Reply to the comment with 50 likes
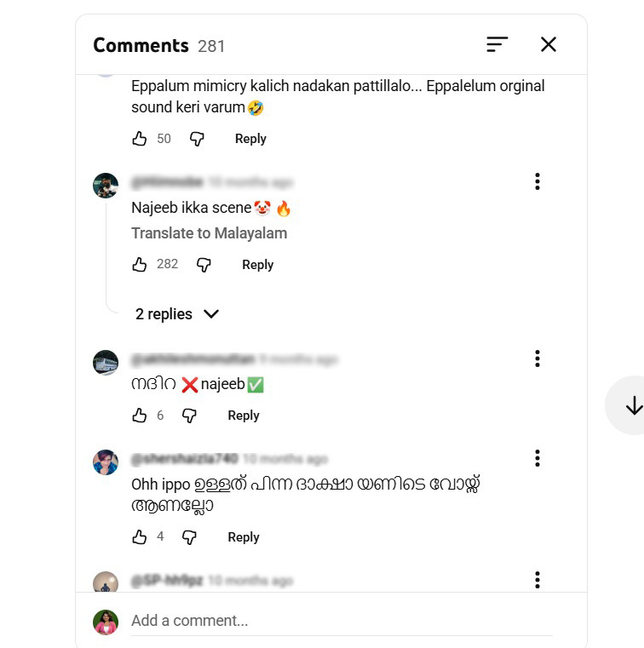The width and height of the screenshot is (644, 648). (250, 139)
